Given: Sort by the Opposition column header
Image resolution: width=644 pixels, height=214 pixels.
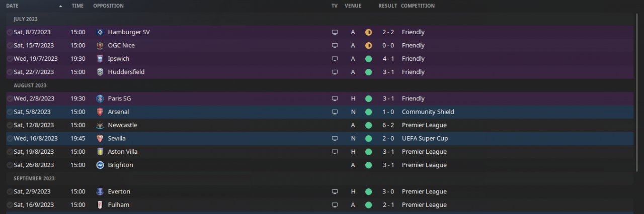Looking at the screenshot, I should click(108, 6).
